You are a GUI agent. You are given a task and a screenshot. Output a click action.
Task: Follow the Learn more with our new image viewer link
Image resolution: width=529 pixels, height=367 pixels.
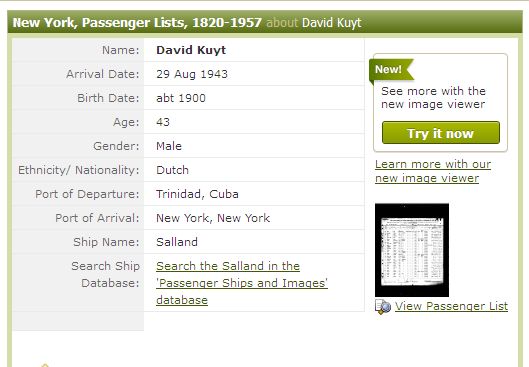pos(433,171)
